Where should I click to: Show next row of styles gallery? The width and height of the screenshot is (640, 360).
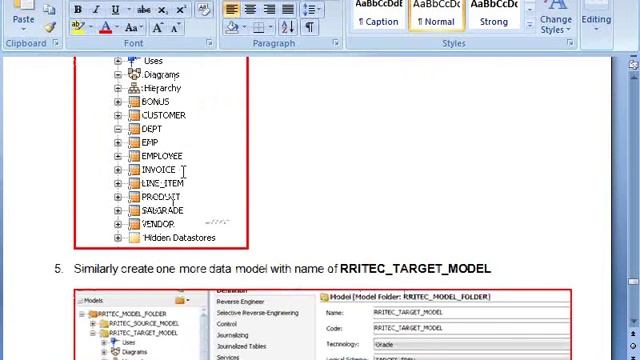click(530, 10)
